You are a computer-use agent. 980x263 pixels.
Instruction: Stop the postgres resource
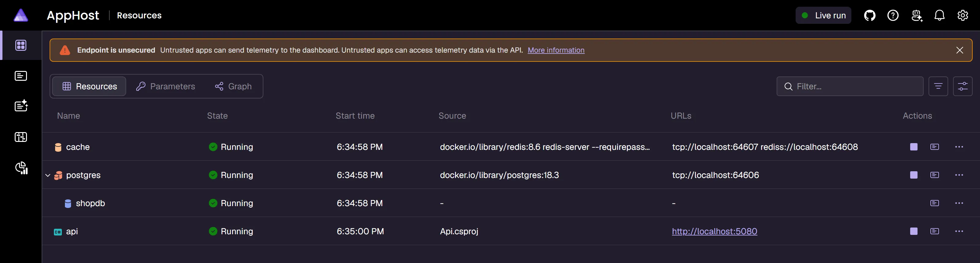coord(914,175)
